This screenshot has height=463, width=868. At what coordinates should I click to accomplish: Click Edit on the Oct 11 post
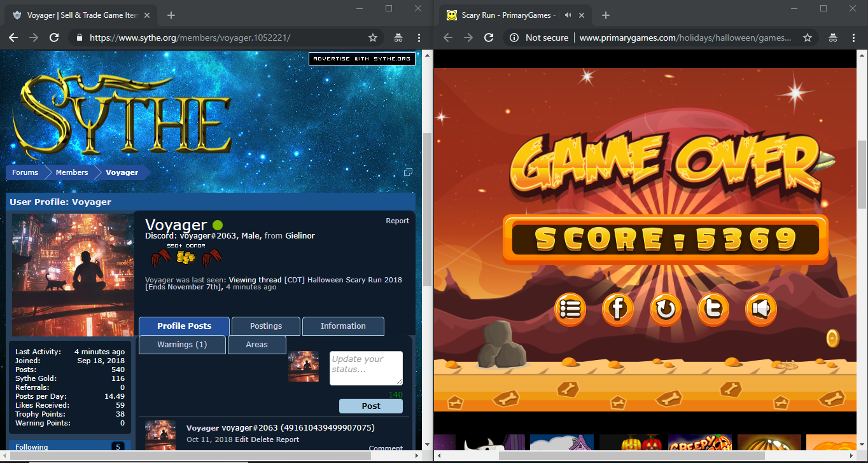(242, 439)
